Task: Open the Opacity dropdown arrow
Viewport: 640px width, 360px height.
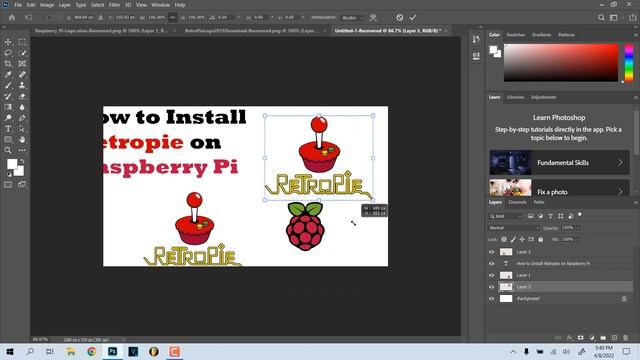Action: click(x=578, y=228)
